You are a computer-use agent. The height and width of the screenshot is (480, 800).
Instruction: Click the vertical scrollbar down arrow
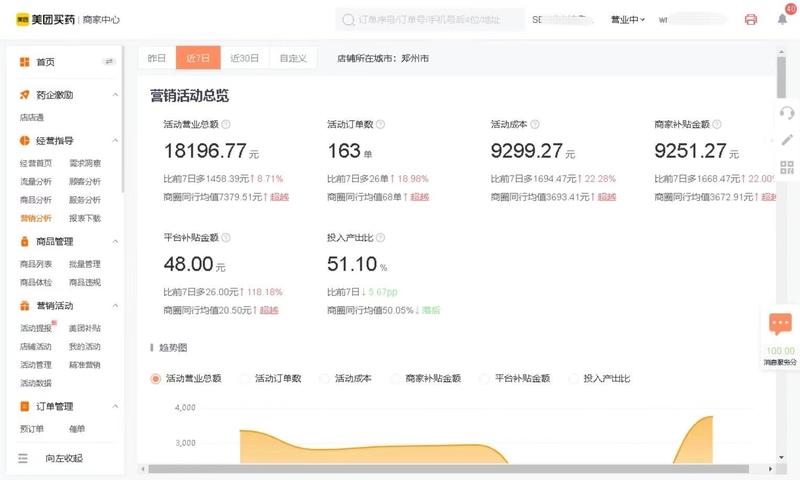coord(781,458)
